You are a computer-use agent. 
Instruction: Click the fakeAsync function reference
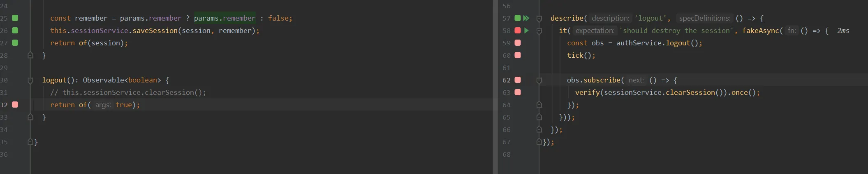(x=760, y=31)
